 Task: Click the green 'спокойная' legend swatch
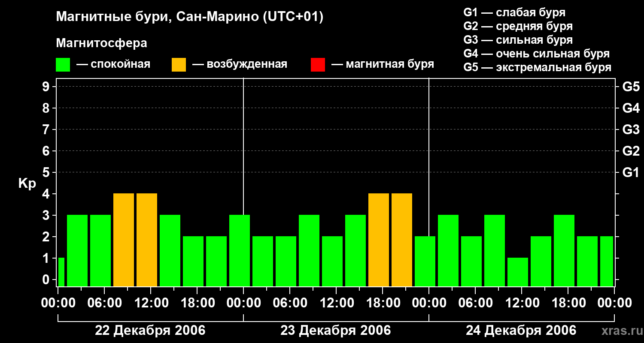point(63,65)
